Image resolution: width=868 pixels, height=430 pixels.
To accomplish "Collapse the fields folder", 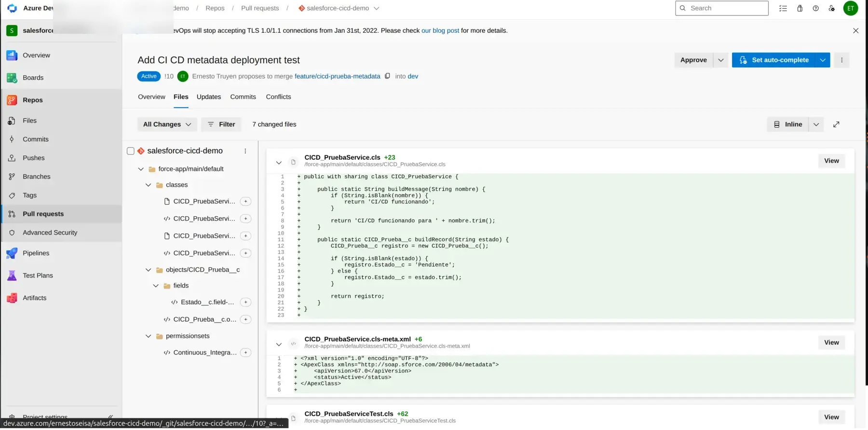I will [x=156, y=286].
